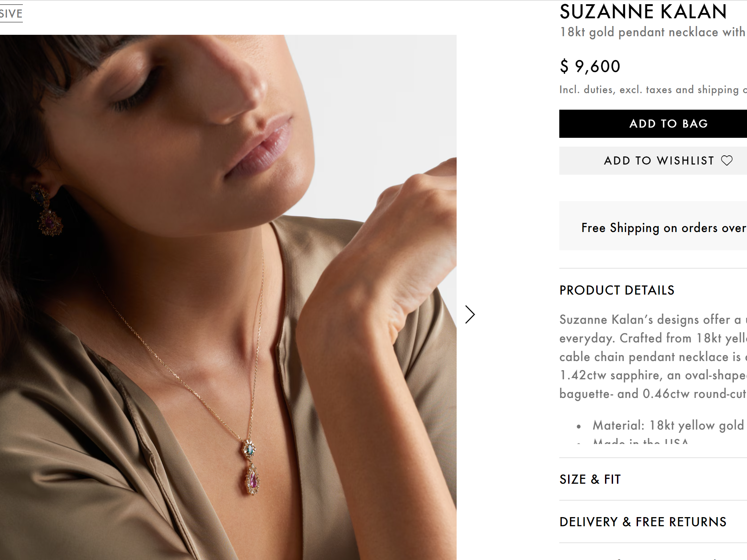Show the next product image arrow
Viewport: 747px width, 560px height.
470,314
